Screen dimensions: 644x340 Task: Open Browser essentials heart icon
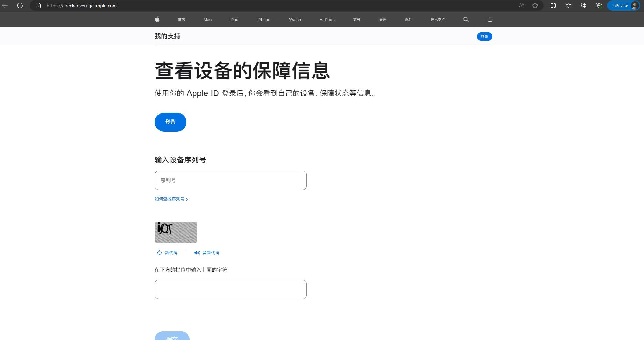click(599, 6)
